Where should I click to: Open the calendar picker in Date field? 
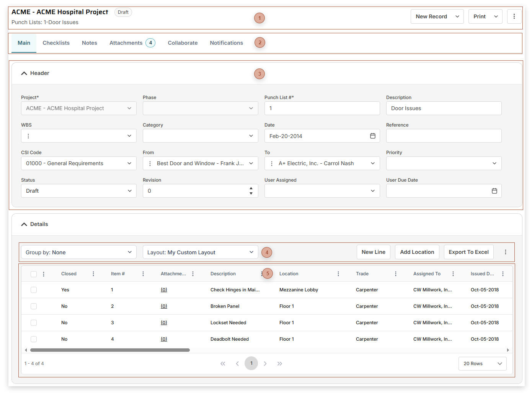coord(372,136)
